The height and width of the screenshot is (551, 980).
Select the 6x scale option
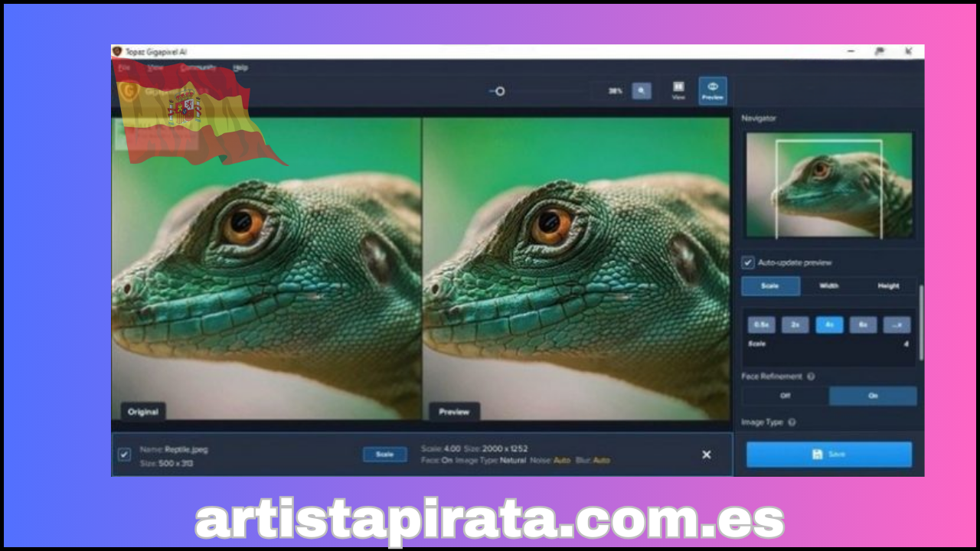863,324
